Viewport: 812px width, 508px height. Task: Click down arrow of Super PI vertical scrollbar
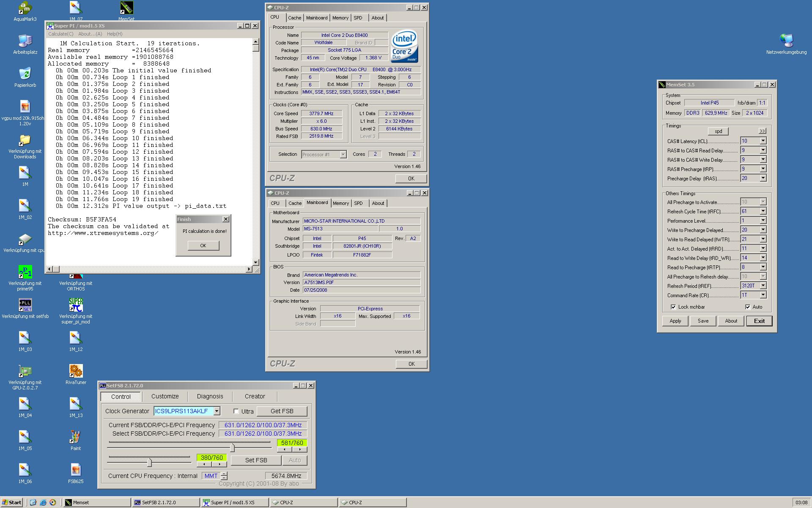pyautogui.click(x=255, y=262)
